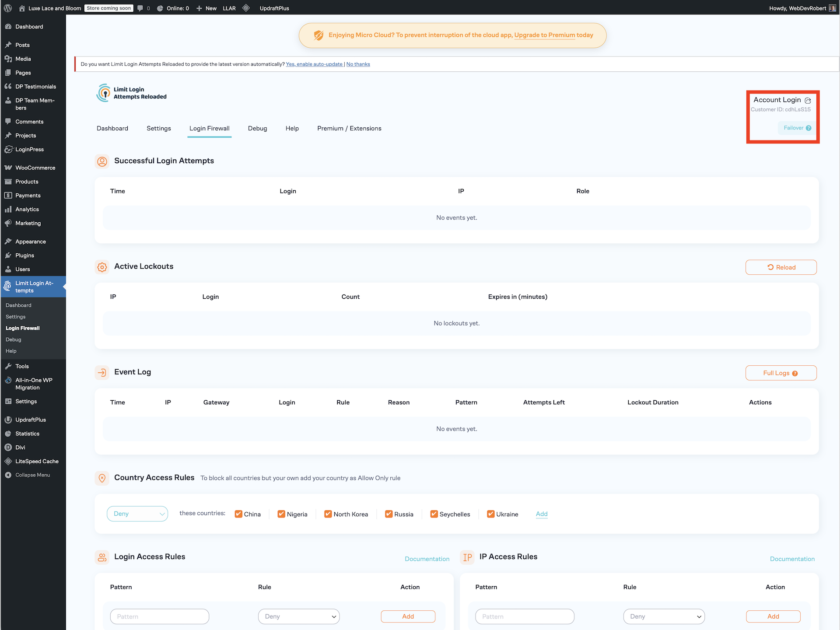Open the Premium / Extensions tab

[x=349, y=128]
